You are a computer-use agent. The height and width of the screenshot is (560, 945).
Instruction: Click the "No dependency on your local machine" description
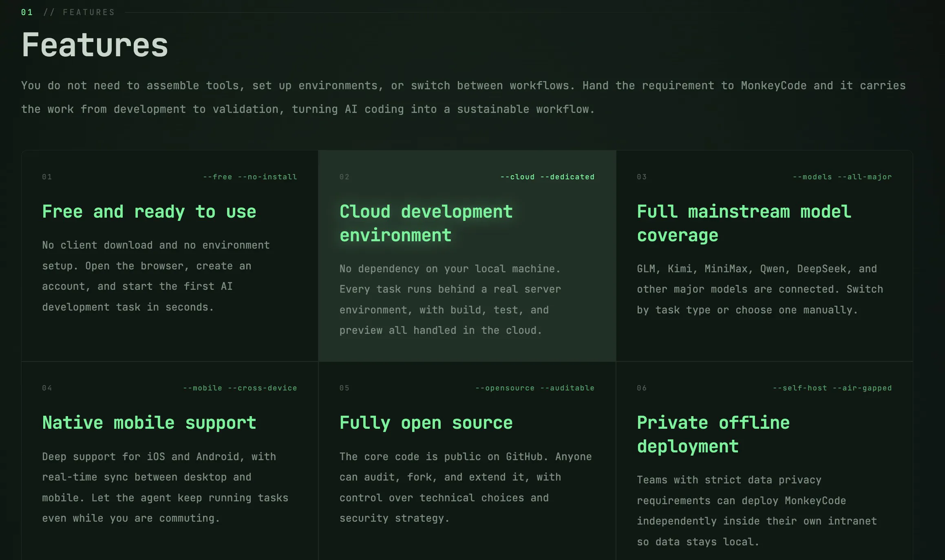click(450, 300)
